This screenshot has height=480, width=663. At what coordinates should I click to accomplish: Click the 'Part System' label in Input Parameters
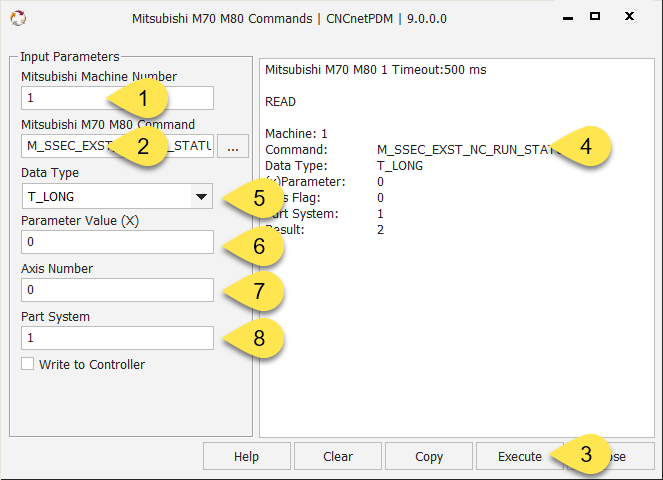pos(55,317)
